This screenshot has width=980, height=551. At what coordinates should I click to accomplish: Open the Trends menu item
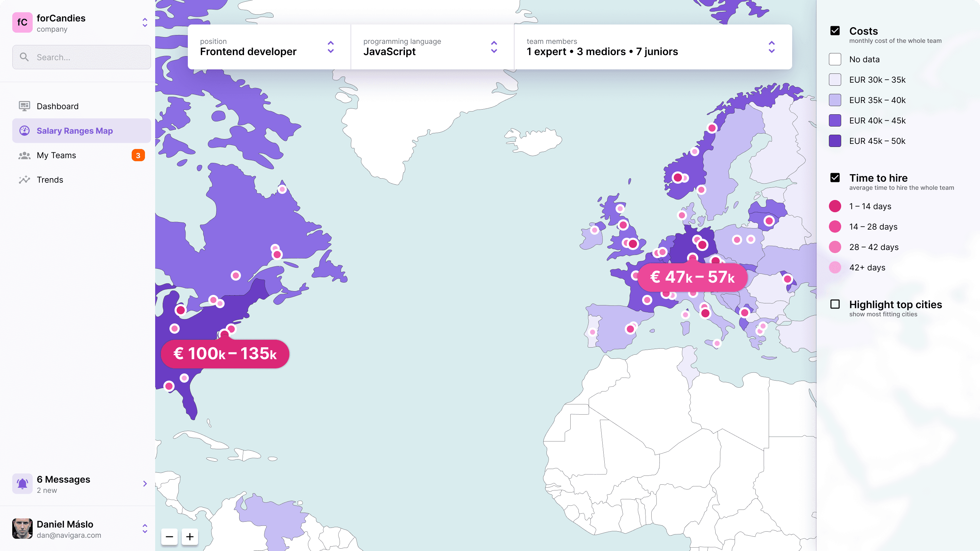coord(81,180)
